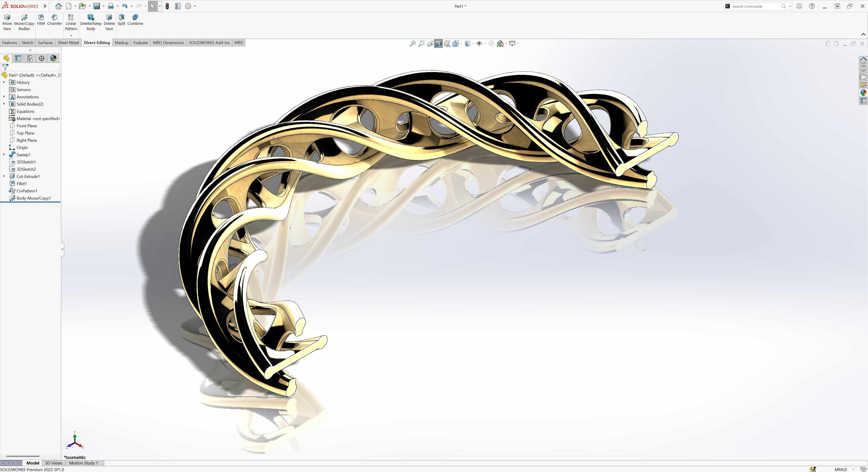
Task: Click the Rebuild traffic light icon
Action: [x=167, y=6]
